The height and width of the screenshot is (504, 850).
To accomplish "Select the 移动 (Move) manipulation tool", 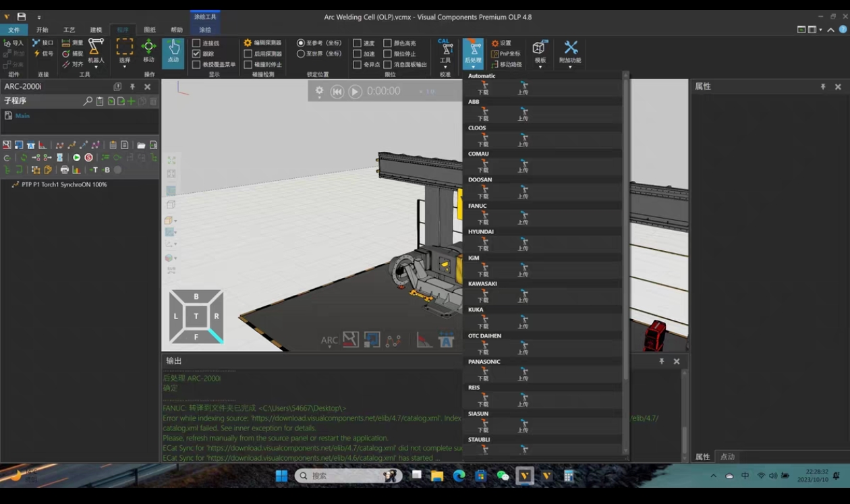I will pyautogui.click(x=148, y=52).
